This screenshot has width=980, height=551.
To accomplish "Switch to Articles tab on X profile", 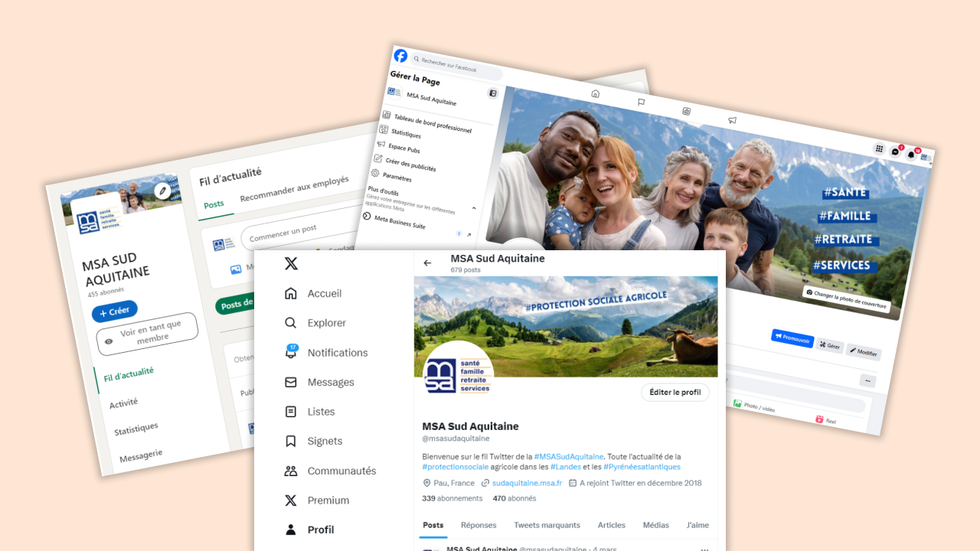I will point(611,525).
